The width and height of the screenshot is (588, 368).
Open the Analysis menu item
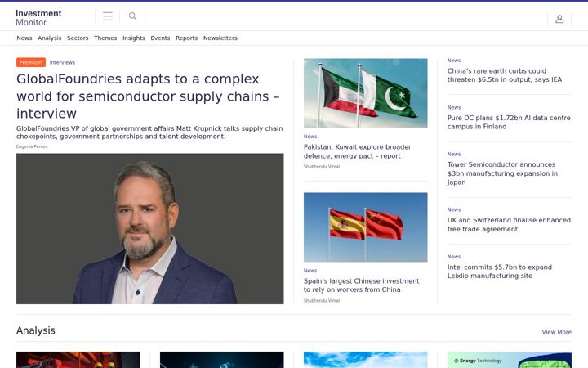(x=50, y=38)
